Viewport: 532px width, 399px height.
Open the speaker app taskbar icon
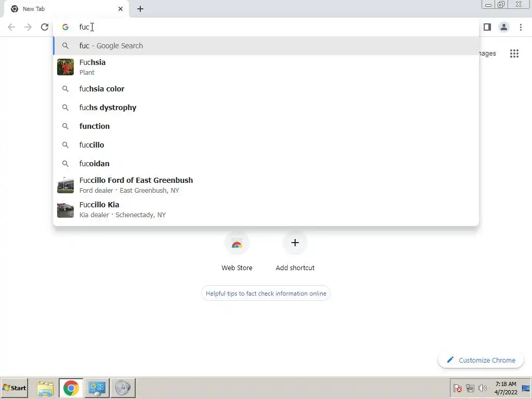pyautogui.click(x=123, y=388)
